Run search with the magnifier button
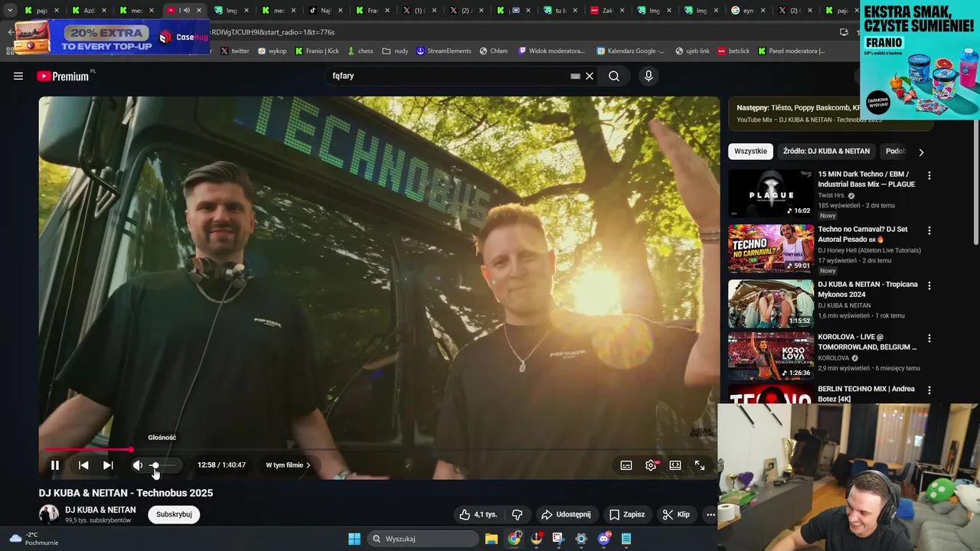 point(614,76)
